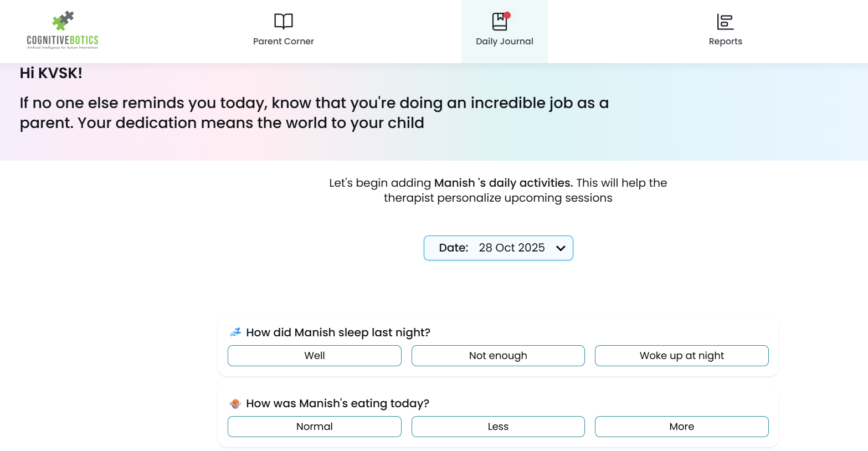This screenshot has height=451, width=868.
Task: Click the Reports chart icon
Action: point(725,22)
